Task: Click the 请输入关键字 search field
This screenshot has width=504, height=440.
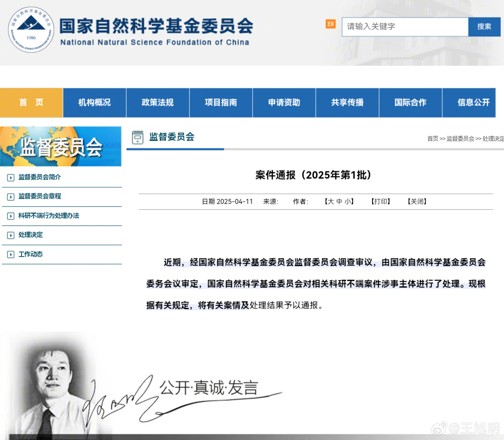Action: [x=405, y=27]
